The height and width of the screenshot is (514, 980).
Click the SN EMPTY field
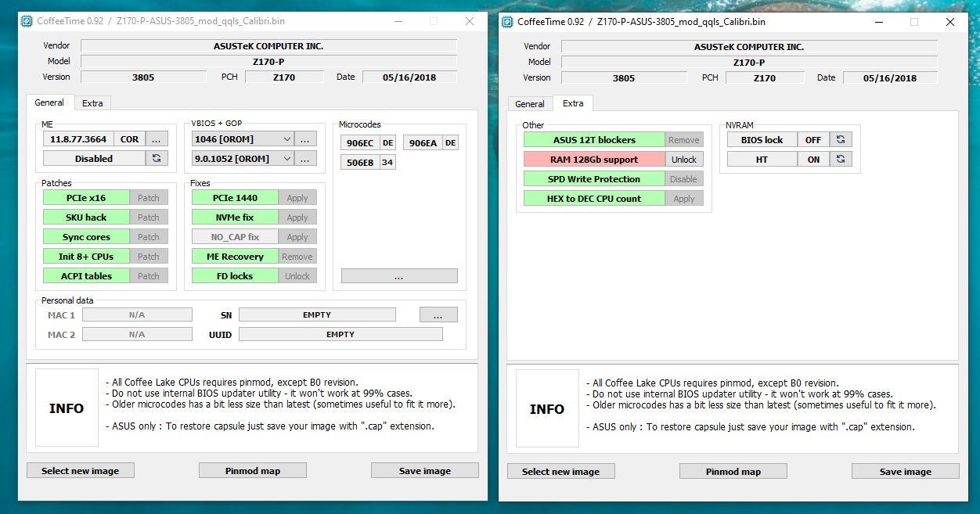pos(317,315)
